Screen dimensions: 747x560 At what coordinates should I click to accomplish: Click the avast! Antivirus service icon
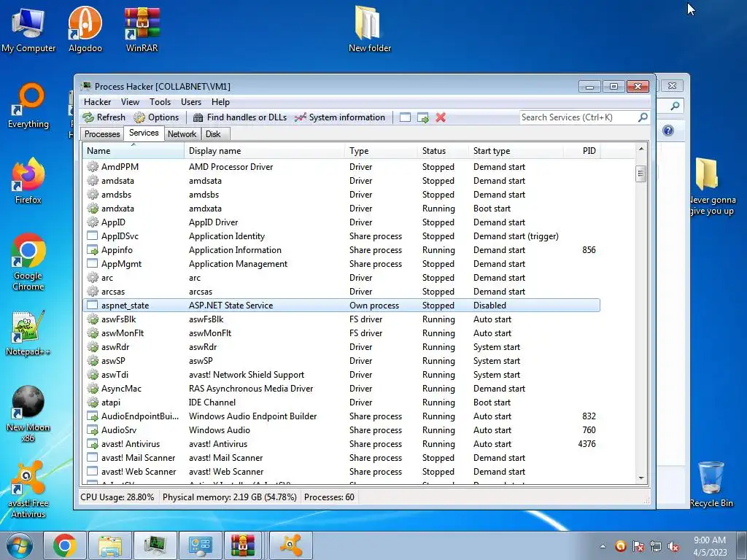93,444
